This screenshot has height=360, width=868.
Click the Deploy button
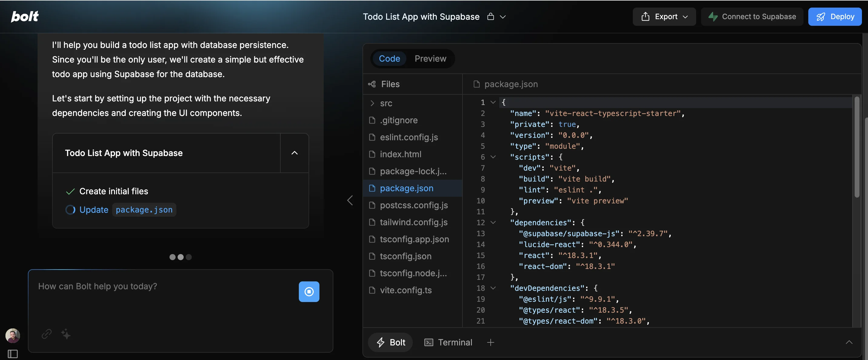pyautogui.click(x=835, y=16)
